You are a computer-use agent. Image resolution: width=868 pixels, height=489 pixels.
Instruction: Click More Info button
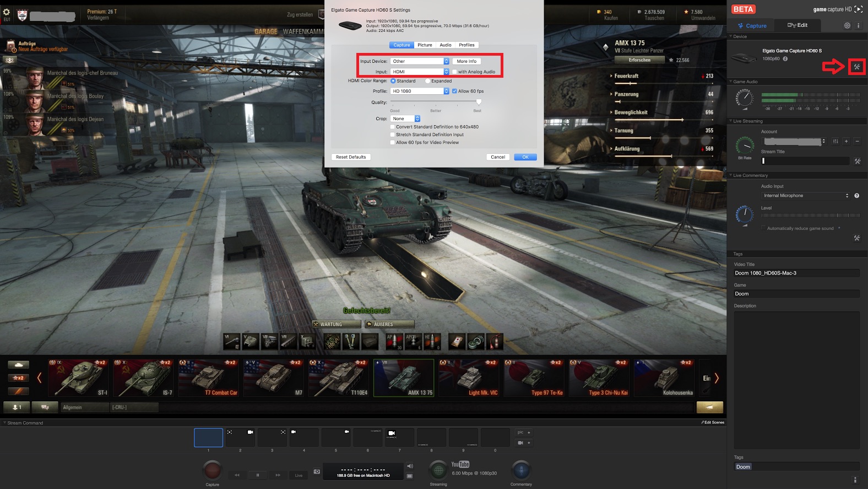coord(466,61)
